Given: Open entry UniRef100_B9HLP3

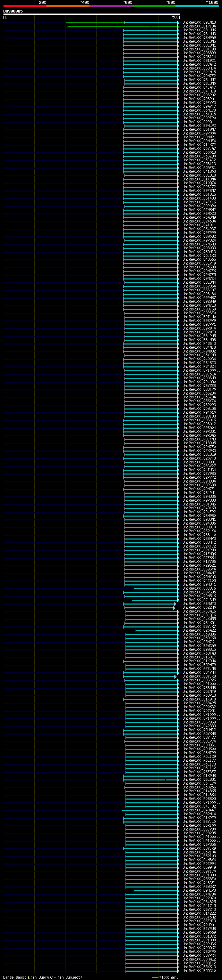Looking at the screenshot, I should pyautogui.click(x=199, y=890).
